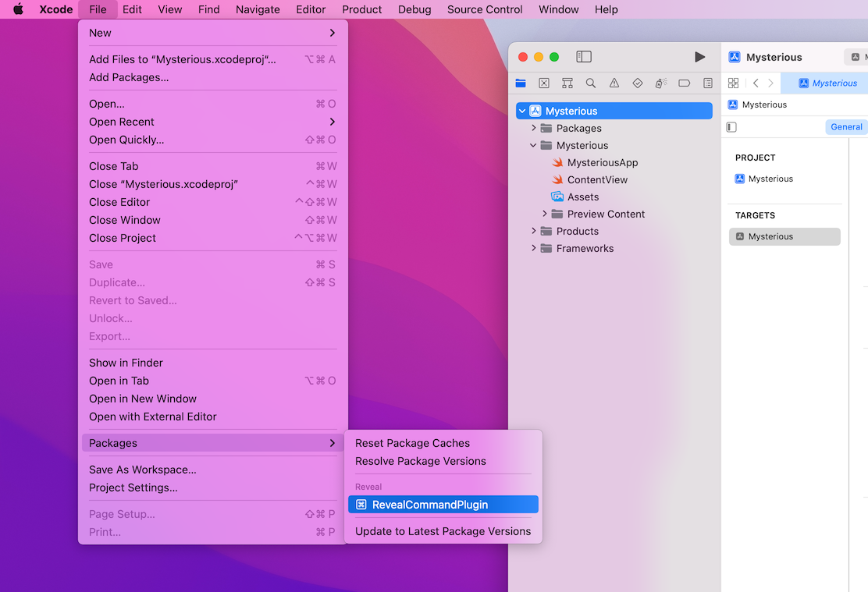Open the Source Control menu
868x592 pixels.
click(x=485, y=9)
